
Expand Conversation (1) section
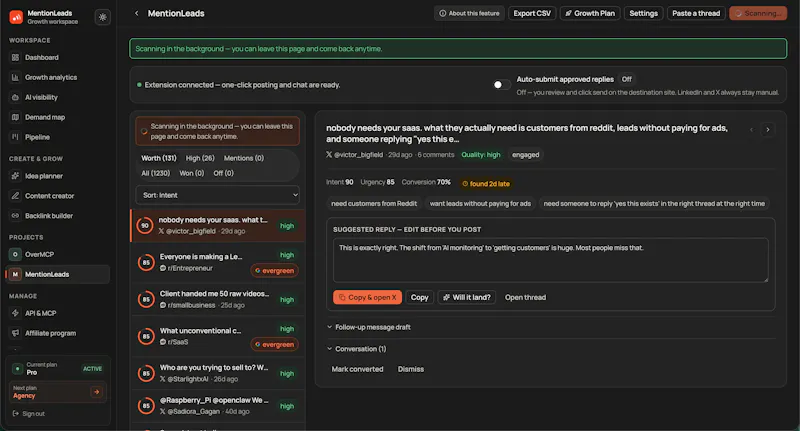[357, 349]
